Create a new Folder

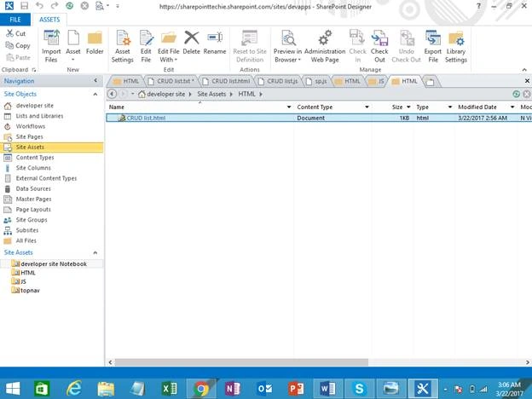[95, 43]
